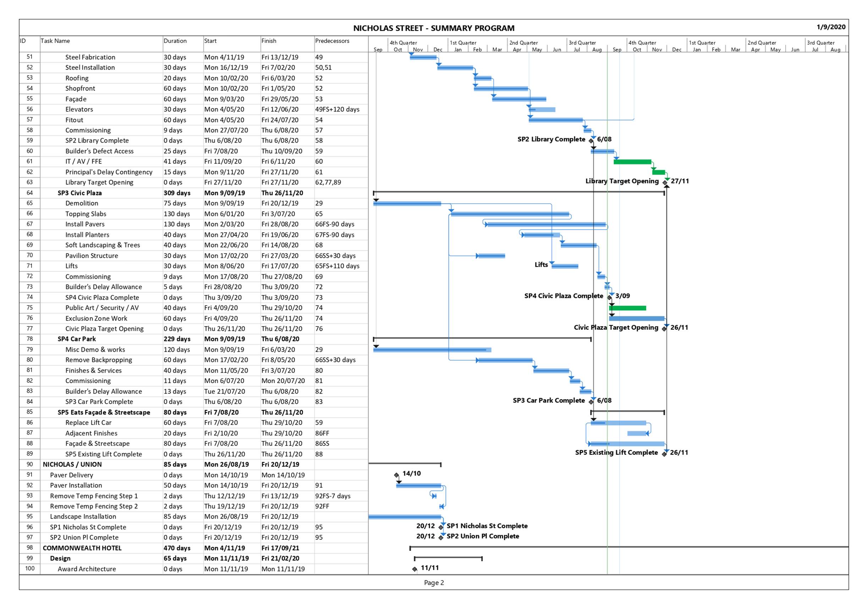Select the Exclusion Zone Work task
The image size is (868, 609).
click(97, 319)
